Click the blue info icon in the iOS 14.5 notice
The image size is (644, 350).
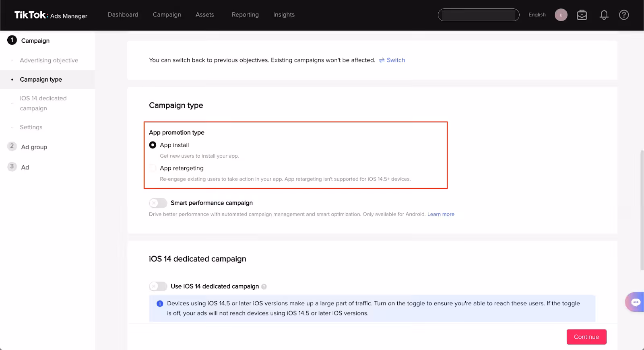pyautogui.click(x=160, y=304)
